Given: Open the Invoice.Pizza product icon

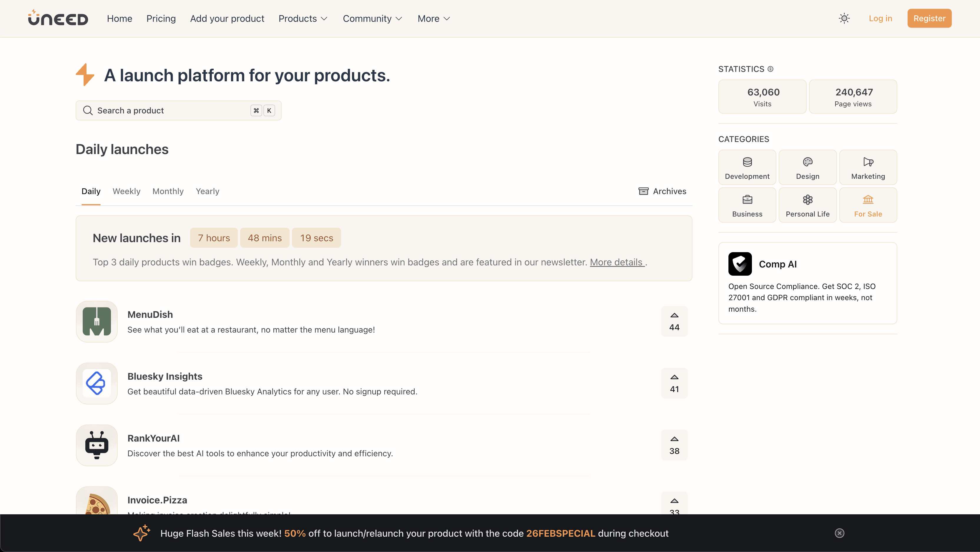Looking at the screenshot, I should [97, 500].
